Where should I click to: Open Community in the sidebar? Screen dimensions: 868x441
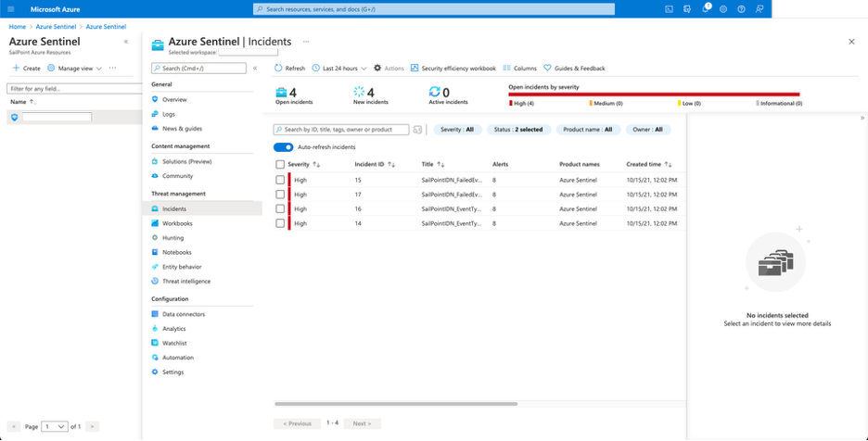click(177, 176)
